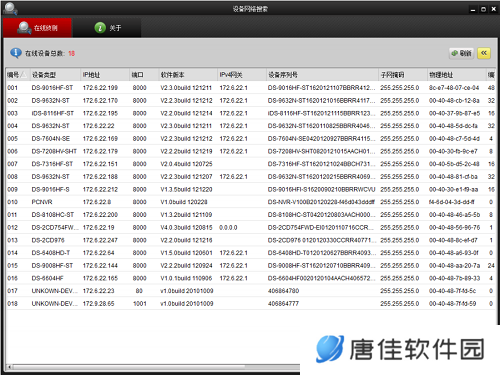Sort by the 子网掩码 column header

403,75
